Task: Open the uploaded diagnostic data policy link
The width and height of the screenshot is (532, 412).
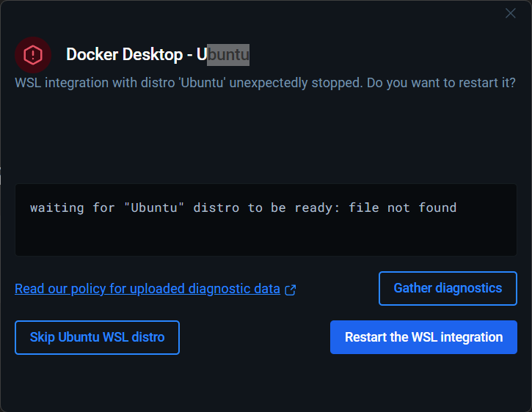Action: coord(147,289)
